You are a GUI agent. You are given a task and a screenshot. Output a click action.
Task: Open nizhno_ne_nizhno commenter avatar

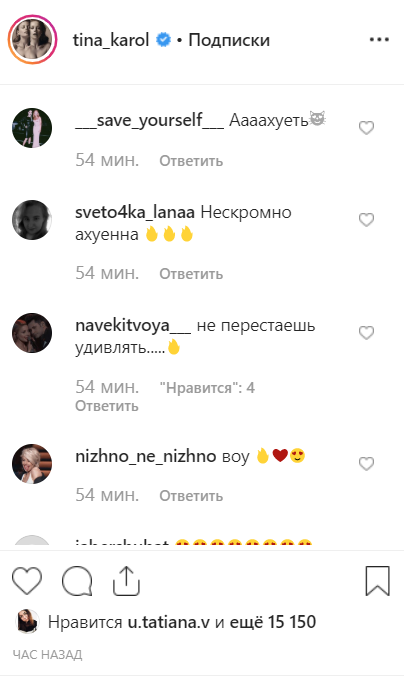pyautogui.click(x=32, y=464)
